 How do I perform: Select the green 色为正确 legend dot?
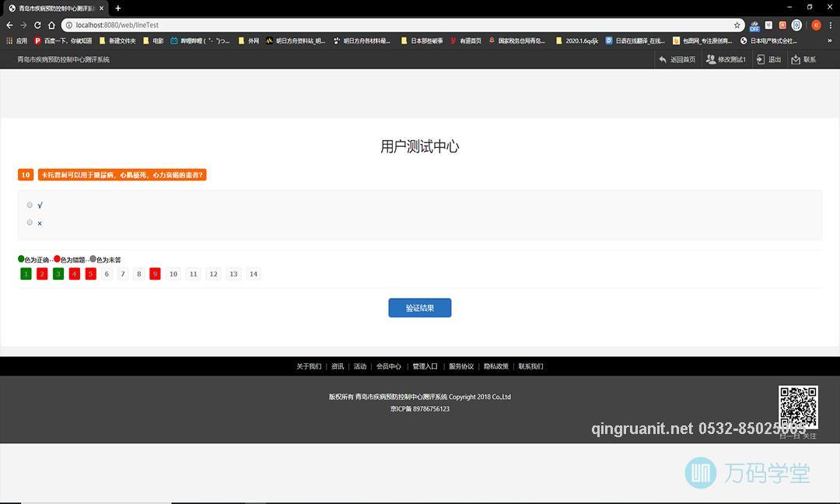coord(23,258)
